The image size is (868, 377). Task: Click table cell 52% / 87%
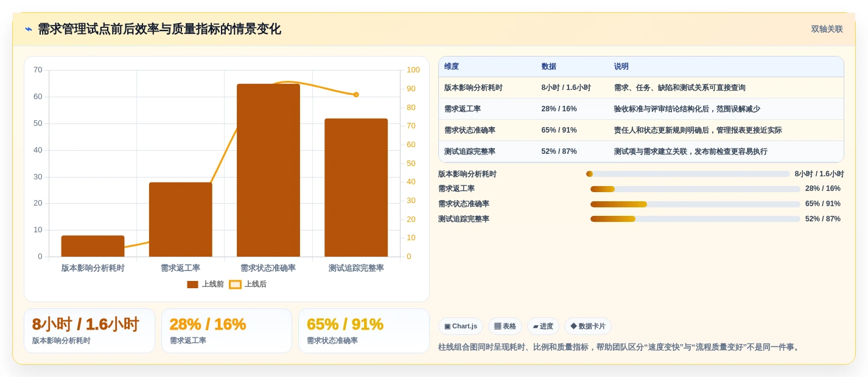[559, 151]
